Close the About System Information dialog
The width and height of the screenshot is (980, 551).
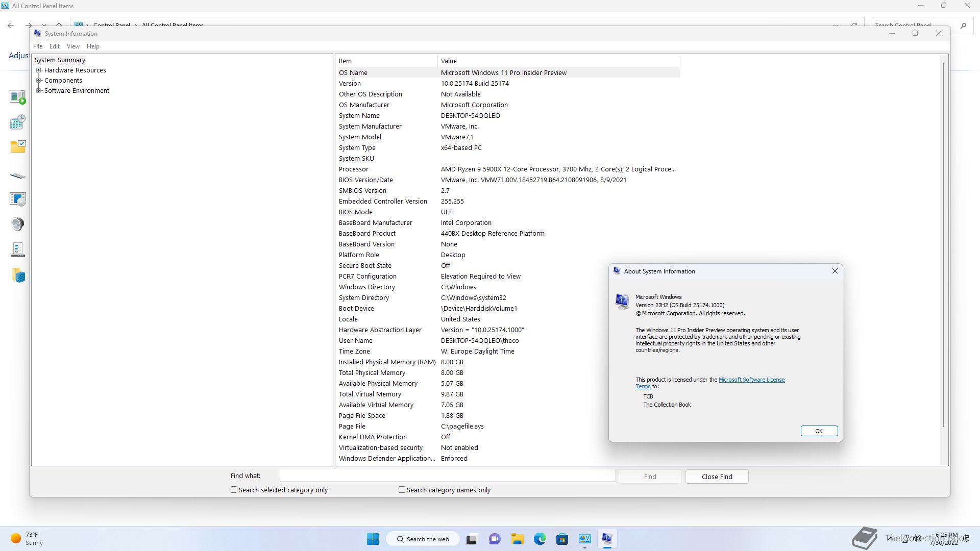pos(835,271)
